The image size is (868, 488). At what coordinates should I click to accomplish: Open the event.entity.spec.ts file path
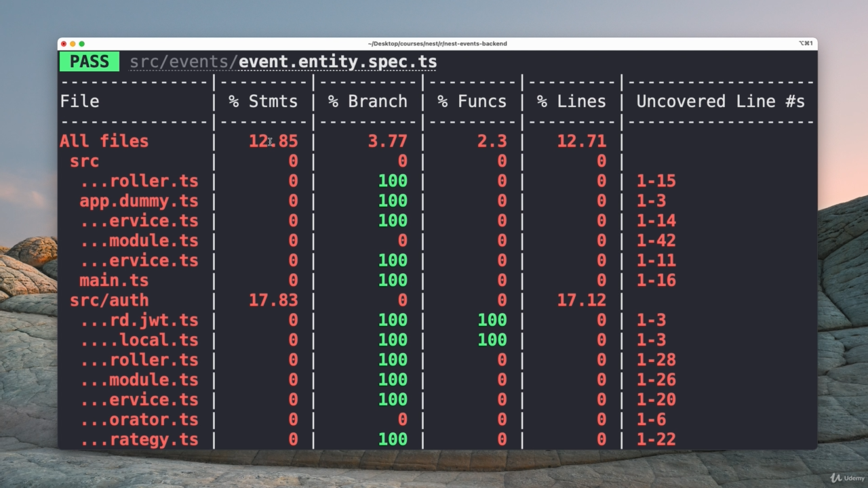point(283,62)
